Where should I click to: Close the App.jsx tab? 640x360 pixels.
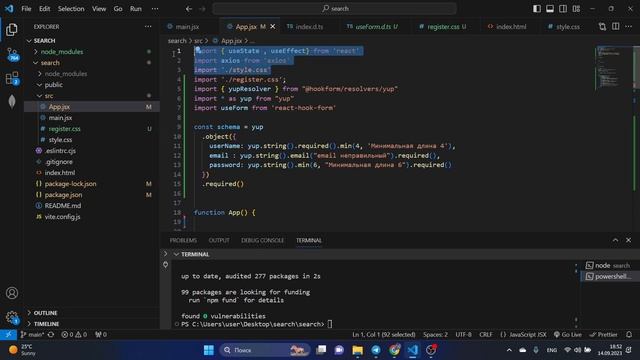point(273,27)
